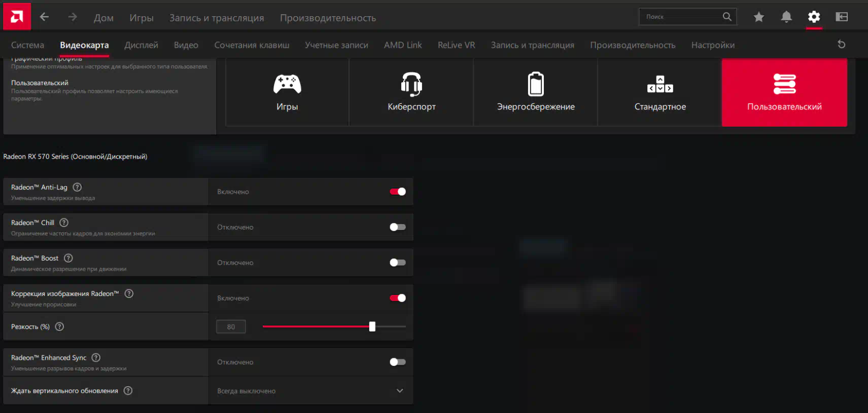
Task: Open favorites star icon
Action: point(759,17)
